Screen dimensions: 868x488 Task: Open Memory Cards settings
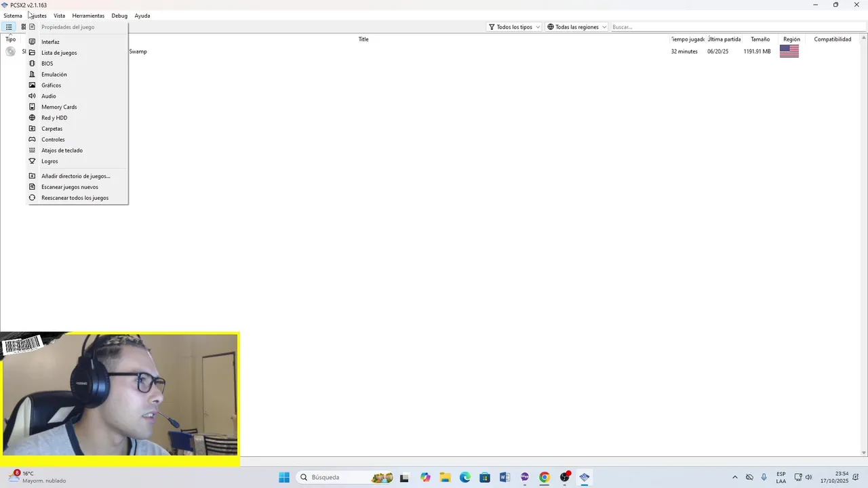pyautogui.click(x=77, y=107)
